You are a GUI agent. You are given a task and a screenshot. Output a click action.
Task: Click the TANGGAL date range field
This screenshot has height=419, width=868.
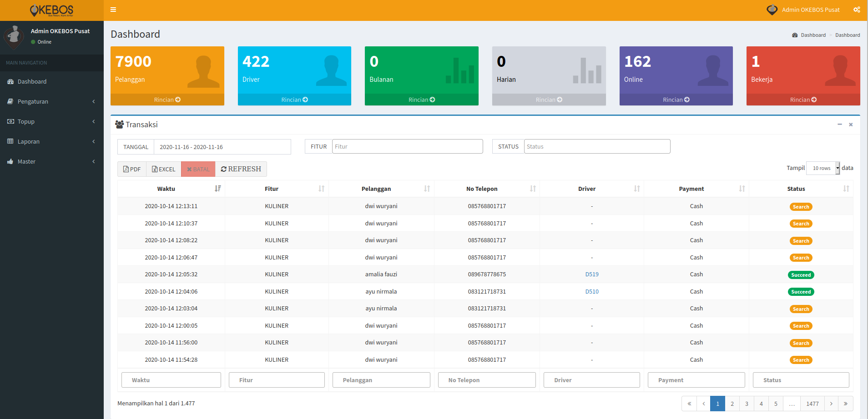click(222, 147)
